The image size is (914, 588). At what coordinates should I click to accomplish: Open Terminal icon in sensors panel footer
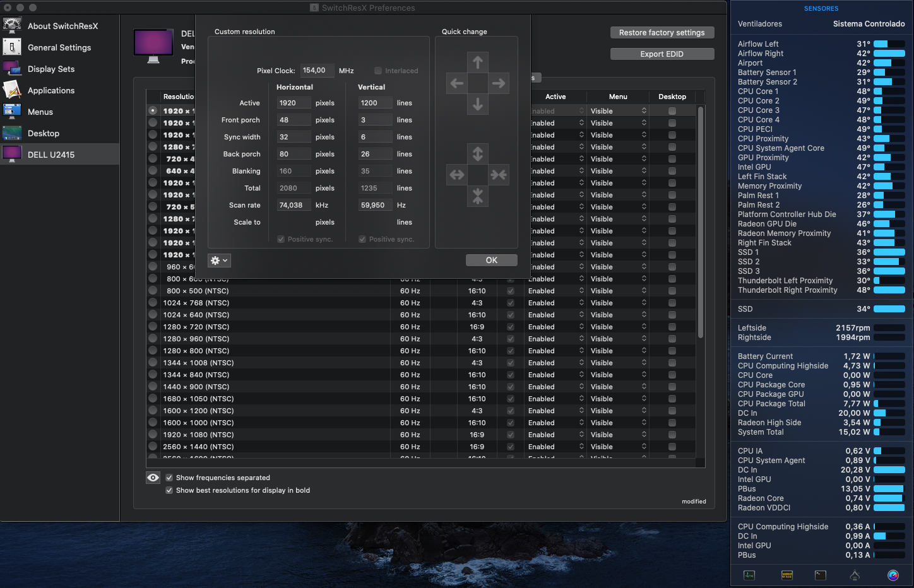pyautogui.click(x=820, y=575)
